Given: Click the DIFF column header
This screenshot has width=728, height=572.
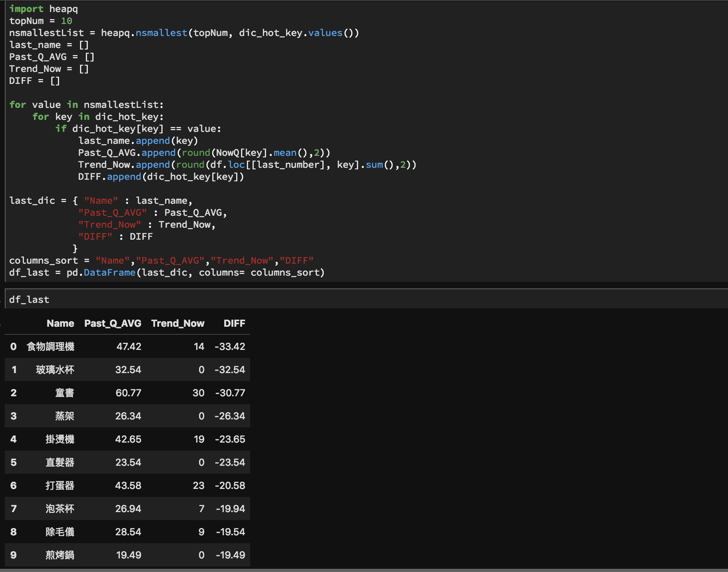Looking at the screenshot, I should [235, 323].
